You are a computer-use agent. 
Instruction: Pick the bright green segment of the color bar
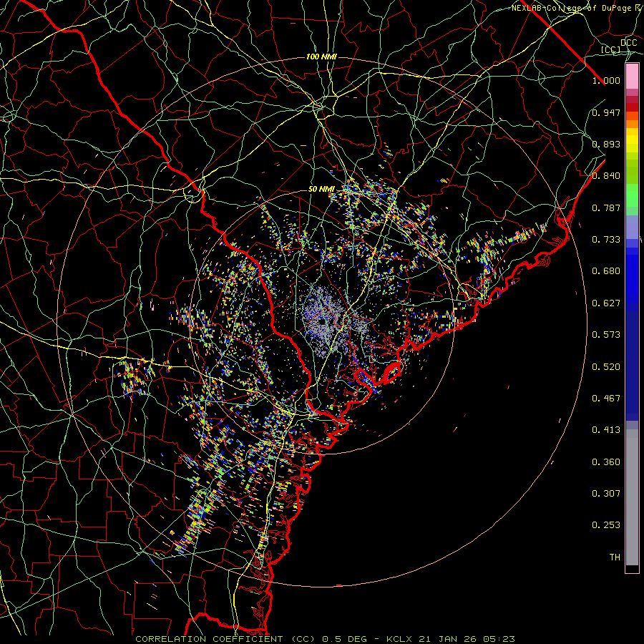point(632,195)
